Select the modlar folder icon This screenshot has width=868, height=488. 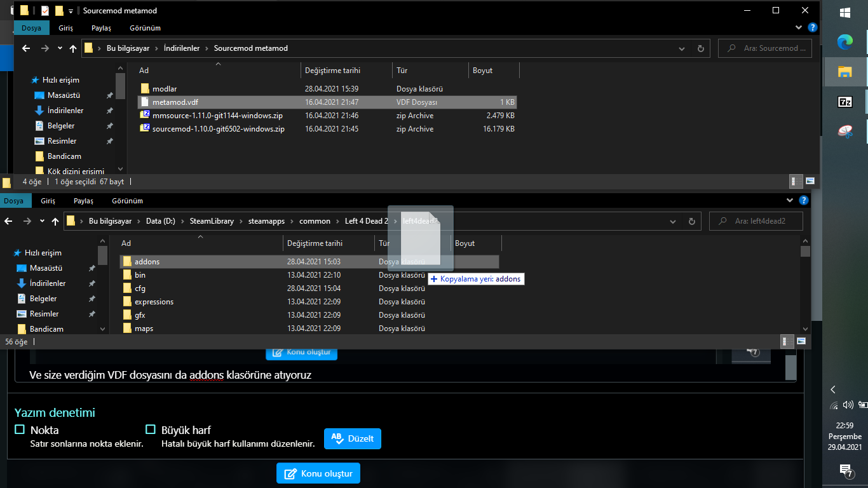pyautogui.click(x=145, y=89)
